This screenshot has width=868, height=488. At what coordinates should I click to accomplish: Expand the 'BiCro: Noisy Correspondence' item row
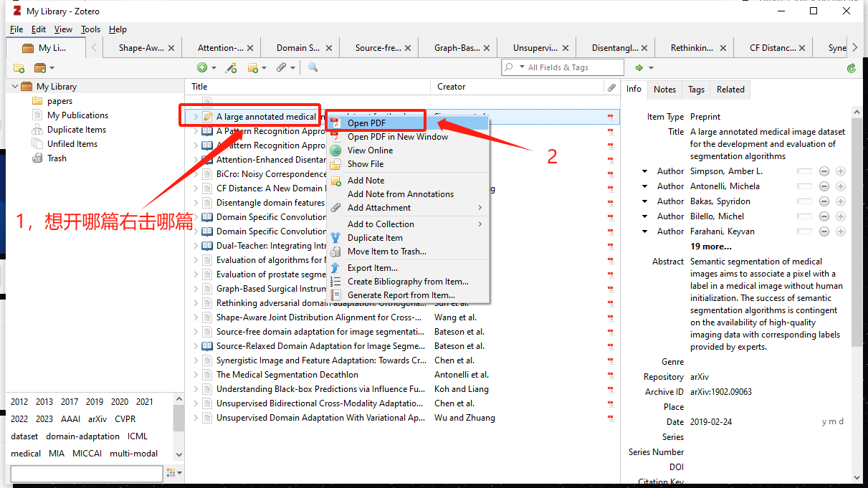click(x=196, y=174)
